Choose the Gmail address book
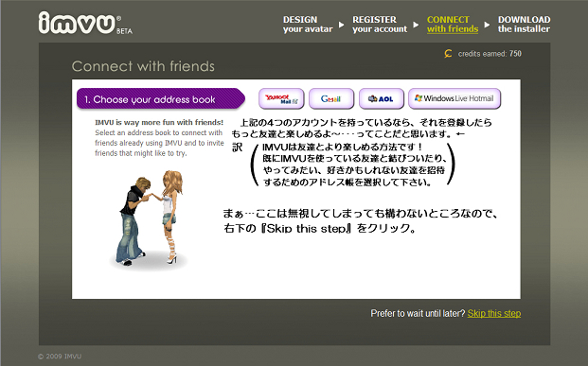588x366 pixels. click(331, 99)
